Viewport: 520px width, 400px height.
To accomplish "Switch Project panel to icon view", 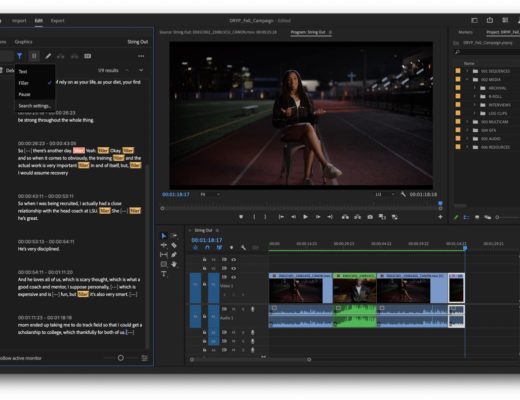I will click(477, 217).
